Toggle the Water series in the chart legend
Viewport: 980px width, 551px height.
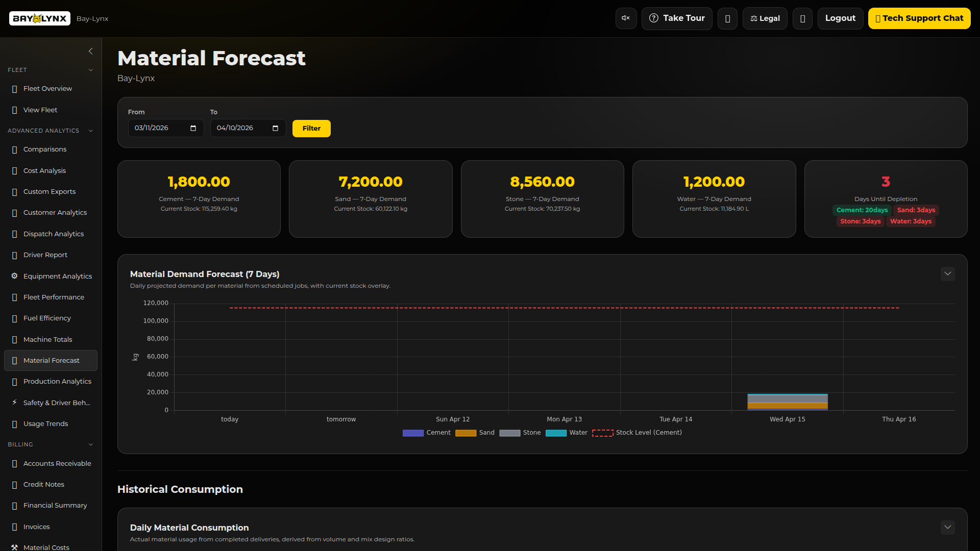pyautogui.click(x=567, y=432)
